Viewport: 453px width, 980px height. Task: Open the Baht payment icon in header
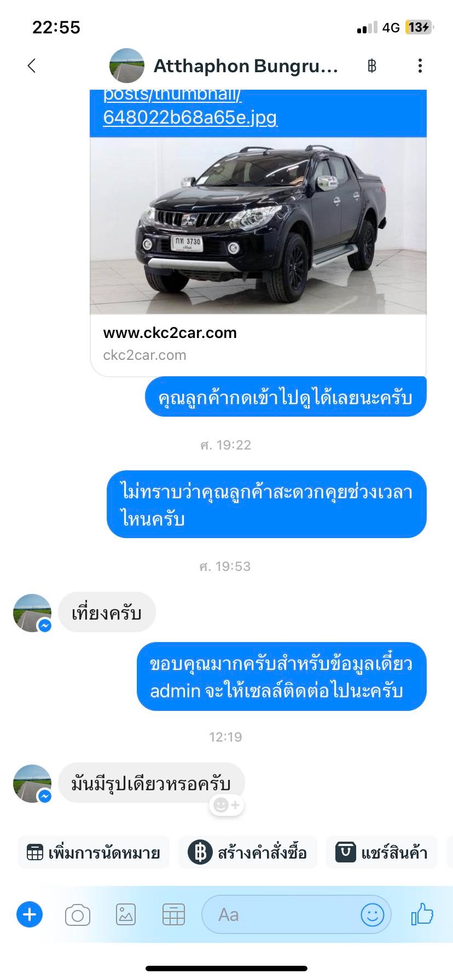pyautogui.click(x=372, y=66)
